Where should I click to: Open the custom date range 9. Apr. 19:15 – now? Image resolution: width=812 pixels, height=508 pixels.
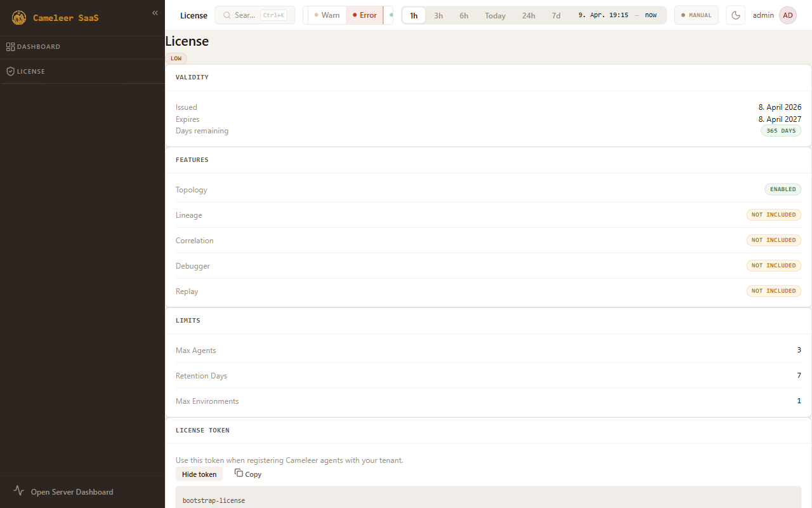(617, 15)
